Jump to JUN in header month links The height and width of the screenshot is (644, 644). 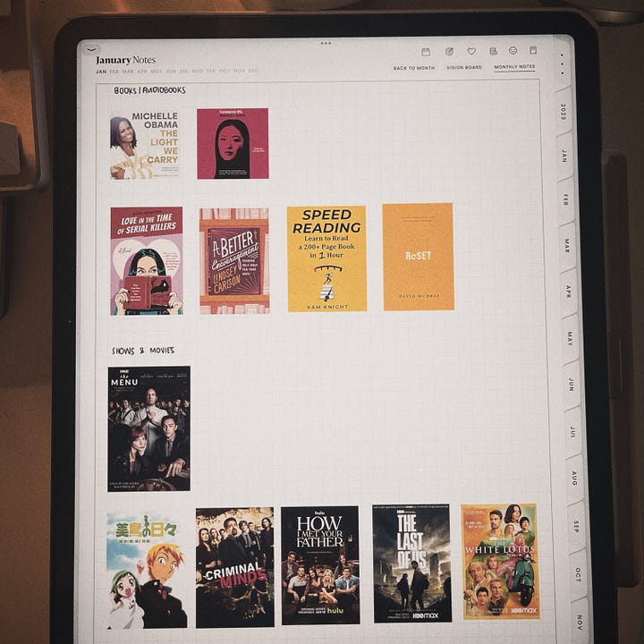coord(171,71)
